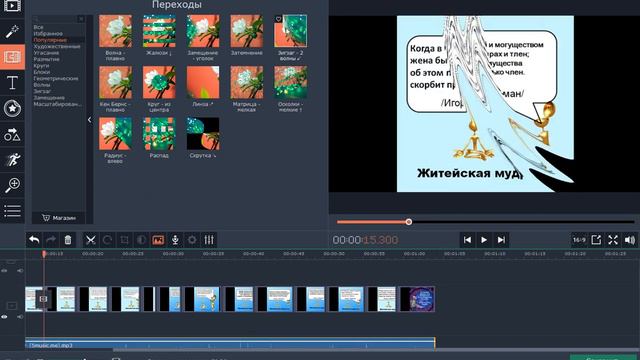The image size is (640, 360).
Task: Select the Размытие category
Action: pos(47,59)
